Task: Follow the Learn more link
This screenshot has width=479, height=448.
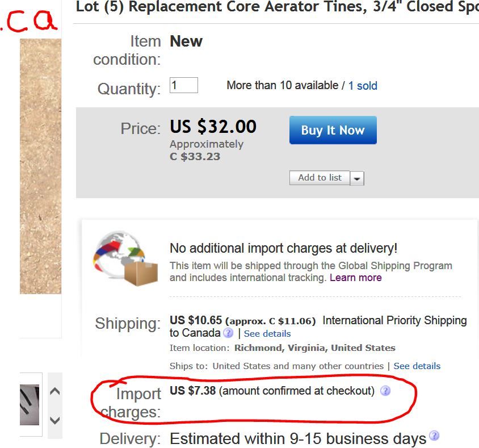Action: (x=355, y=278)
